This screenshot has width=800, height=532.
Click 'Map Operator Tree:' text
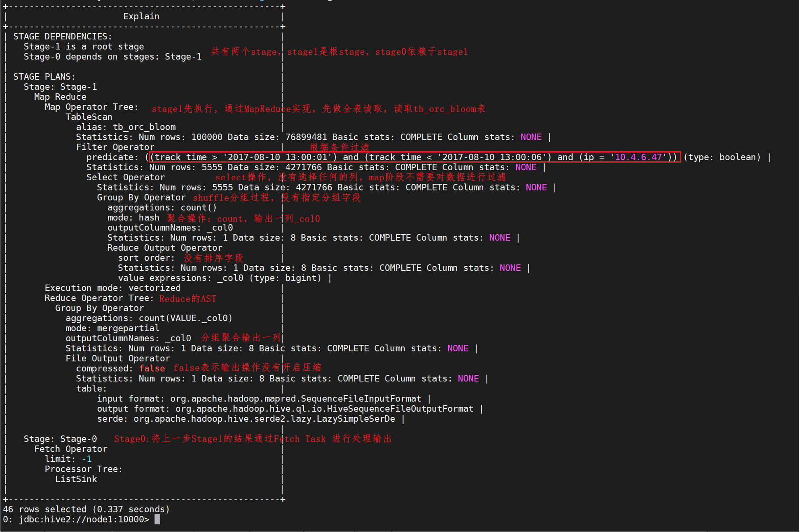[x=91, y=107]
